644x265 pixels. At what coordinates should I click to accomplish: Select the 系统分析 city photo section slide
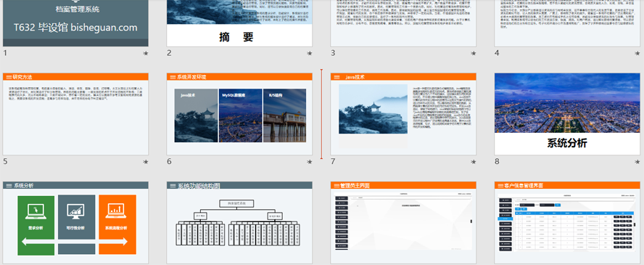(567, 114)
